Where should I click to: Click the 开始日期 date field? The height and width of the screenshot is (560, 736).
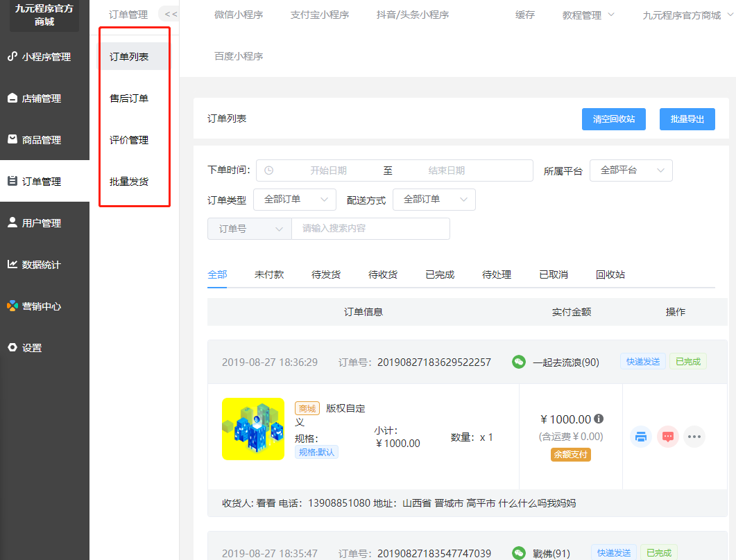328,170
